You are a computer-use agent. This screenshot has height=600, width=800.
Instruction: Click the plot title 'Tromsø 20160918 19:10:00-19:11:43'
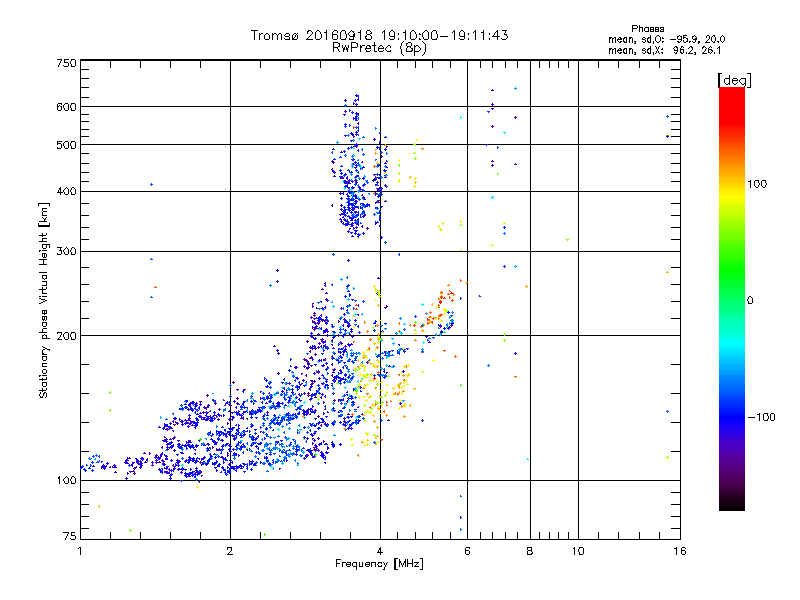click(380, 35)
